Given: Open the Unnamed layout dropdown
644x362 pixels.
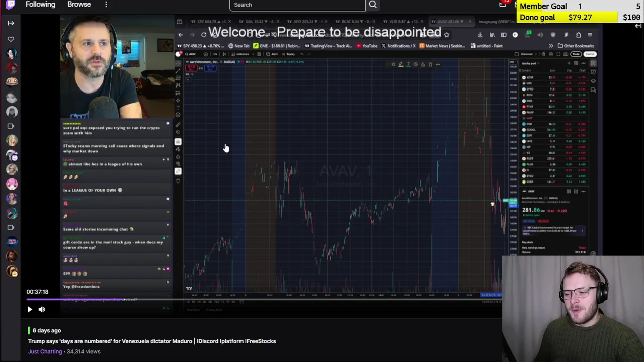Looking at the screenshot, I should pos(529,54).
